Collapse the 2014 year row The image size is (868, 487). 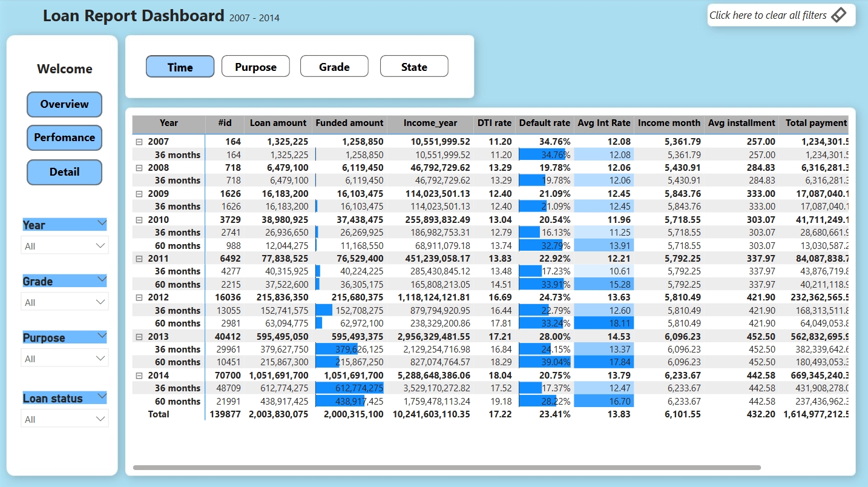click(x=139, y=376)
